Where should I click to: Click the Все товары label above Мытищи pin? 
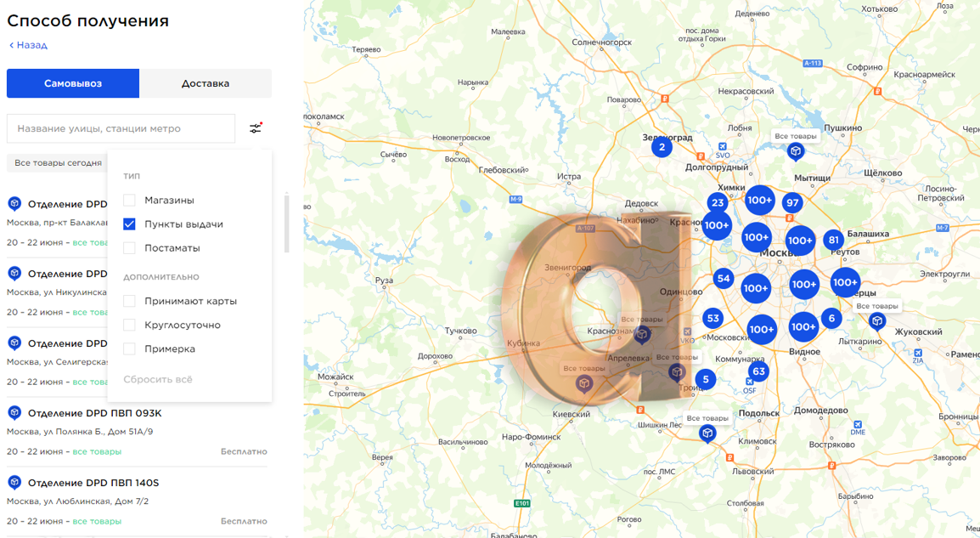(795, 136)
